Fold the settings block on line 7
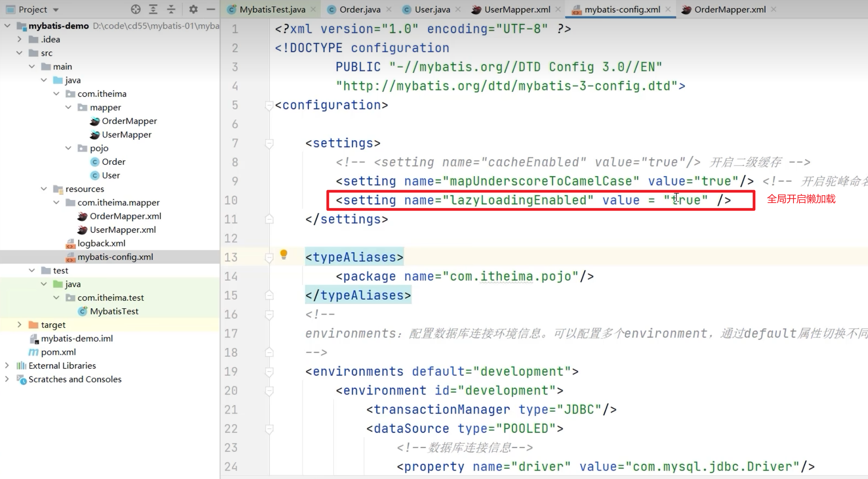Image resolution: width=868 pixels, height=479 pixels. click(x=269, y=143)
